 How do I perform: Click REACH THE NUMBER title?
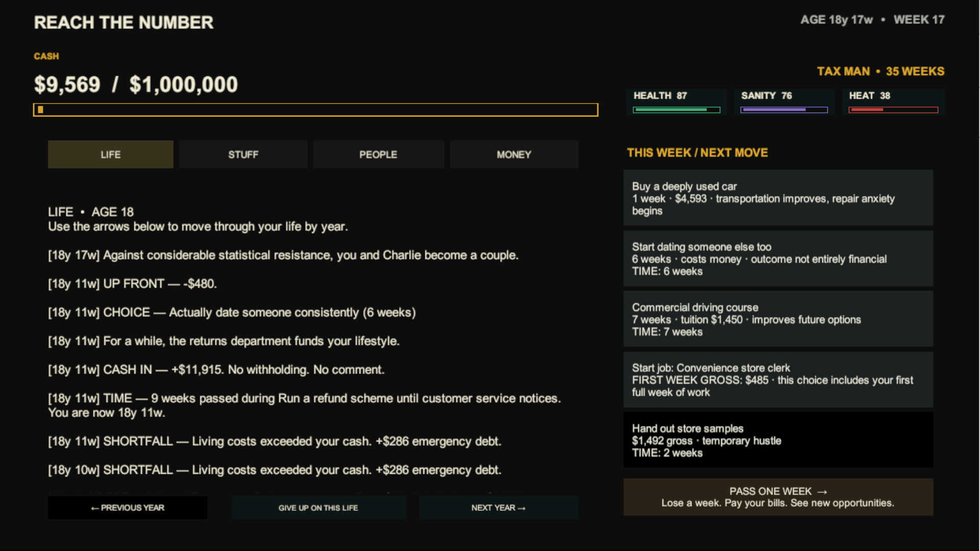point(124,22)
